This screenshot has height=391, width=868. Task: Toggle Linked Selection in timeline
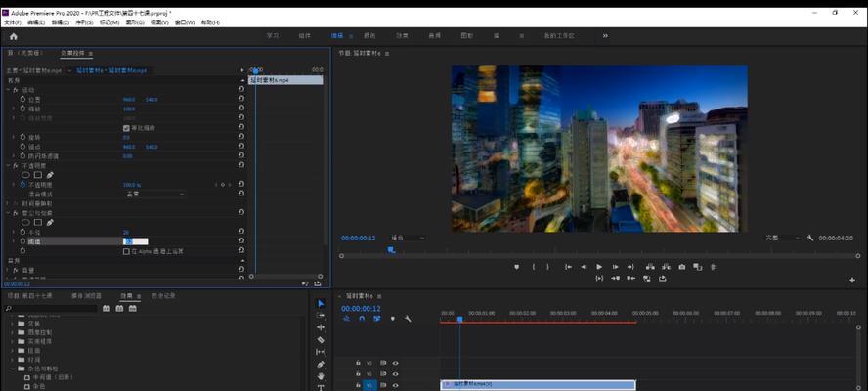(377, 319)
